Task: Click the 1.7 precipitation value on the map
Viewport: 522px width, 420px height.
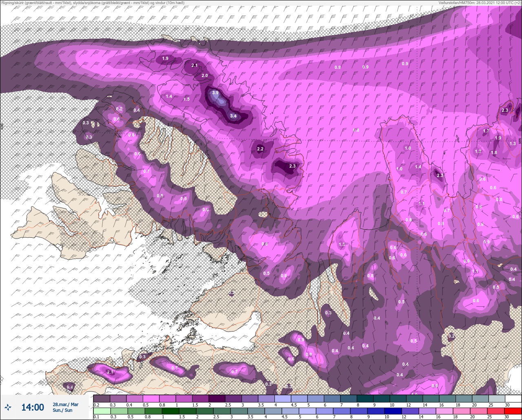Action: [486, 131]
